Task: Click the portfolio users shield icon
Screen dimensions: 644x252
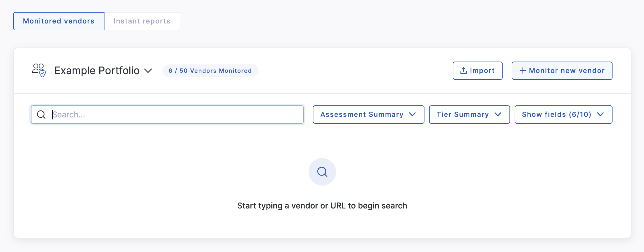Action: [39, 70]
